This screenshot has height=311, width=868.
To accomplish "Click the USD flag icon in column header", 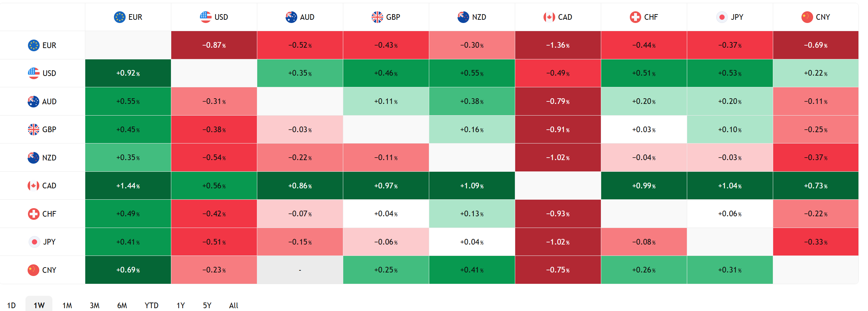I will click(206, 17).
